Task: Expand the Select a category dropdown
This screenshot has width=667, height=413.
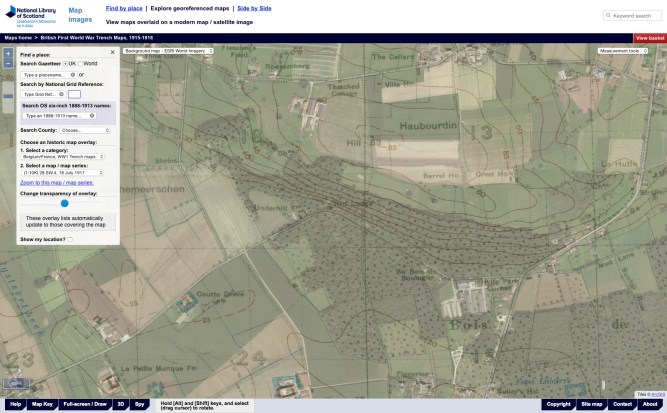Action: [63, 156]
